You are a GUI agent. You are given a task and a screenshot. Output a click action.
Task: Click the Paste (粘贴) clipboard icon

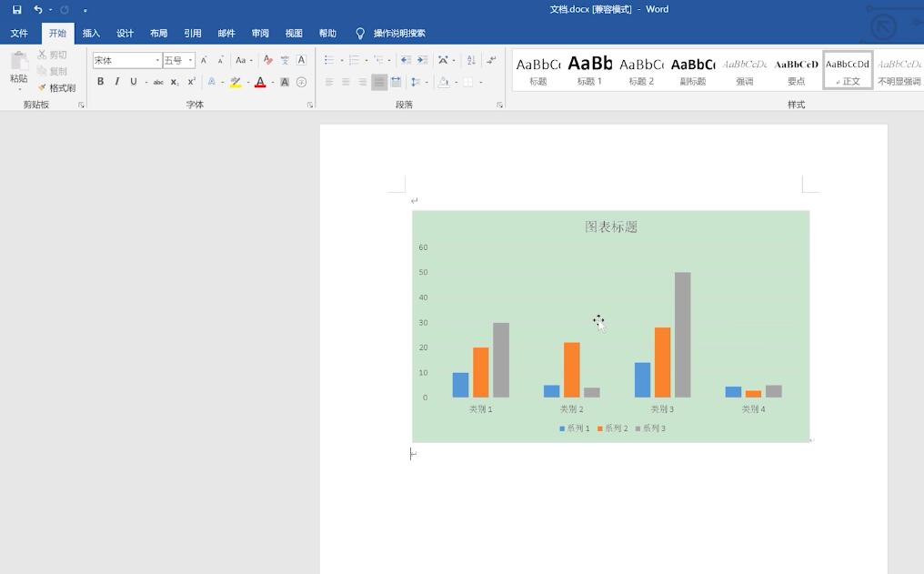19,61
